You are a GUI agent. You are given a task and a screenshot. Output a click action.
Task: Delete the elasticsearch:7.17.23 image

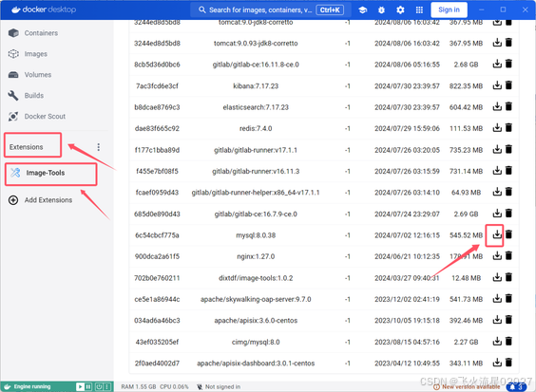[x=509, y=106]
